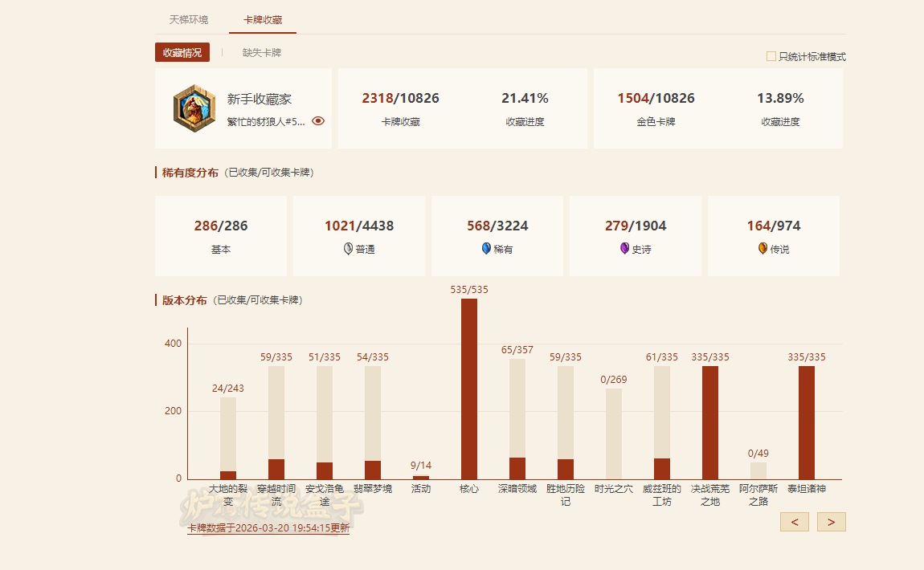Click the purple epic rarity gem icon
This screenshot has width=924, height=570.
coord(624,249)
